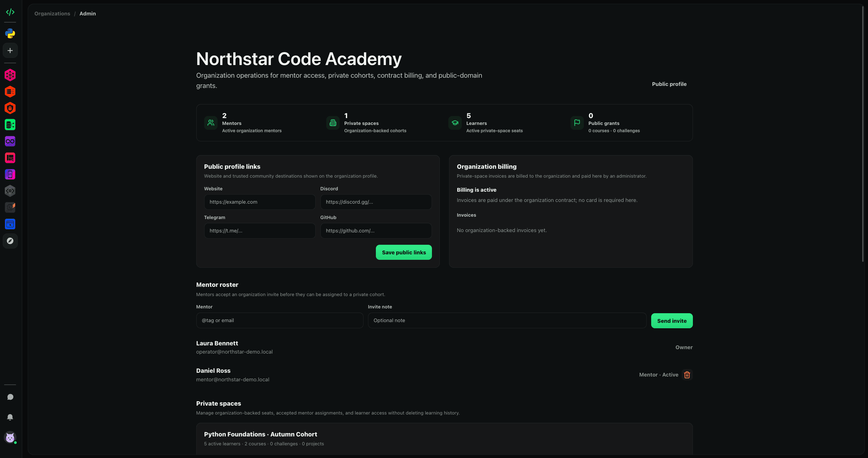Open the pink layout with cursor icon
868x458 pixels.
point(10,158)
